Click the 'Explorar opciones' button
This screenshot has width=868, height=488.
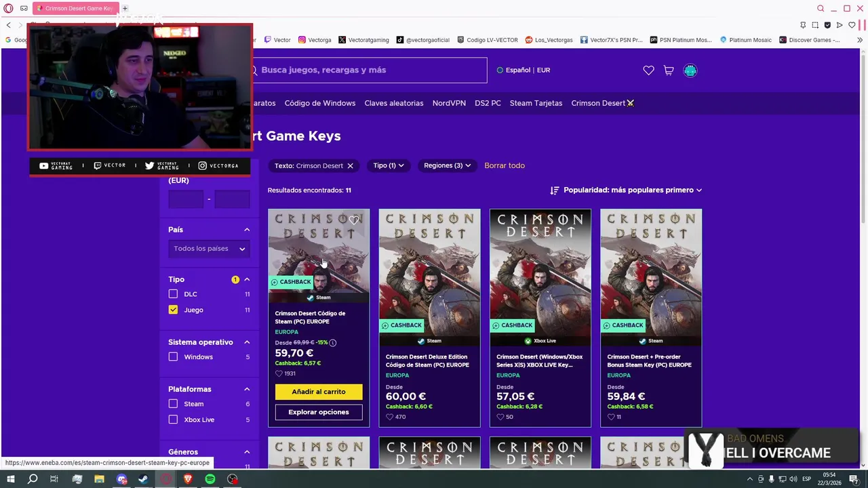coord(319,412)
